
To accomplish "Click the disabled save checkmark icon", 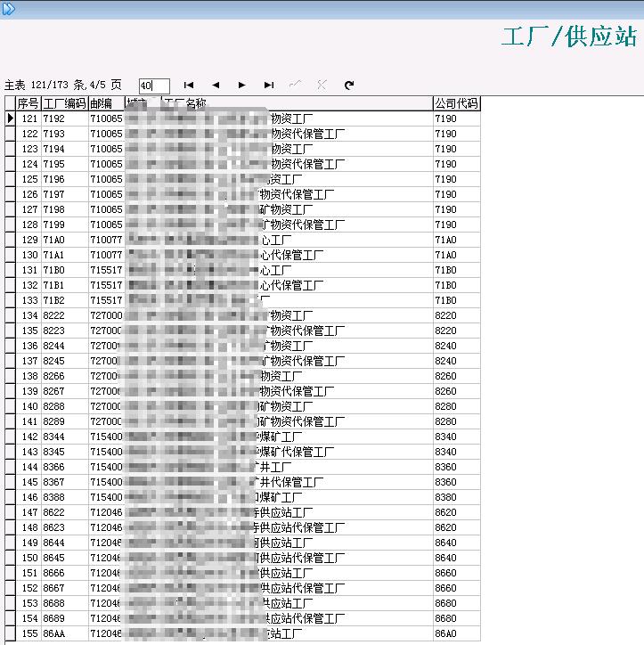I will point(295,86).
